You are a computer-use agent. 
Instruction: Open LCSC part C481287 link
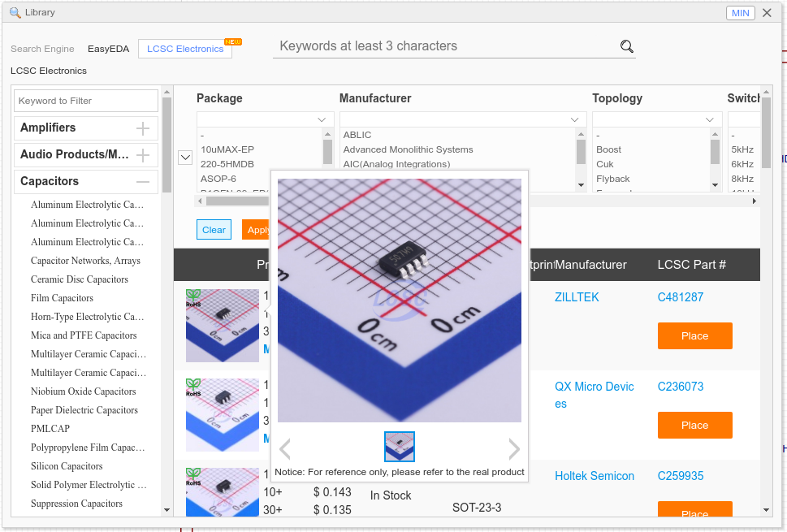pyautogui.click(x=680, y=297)
